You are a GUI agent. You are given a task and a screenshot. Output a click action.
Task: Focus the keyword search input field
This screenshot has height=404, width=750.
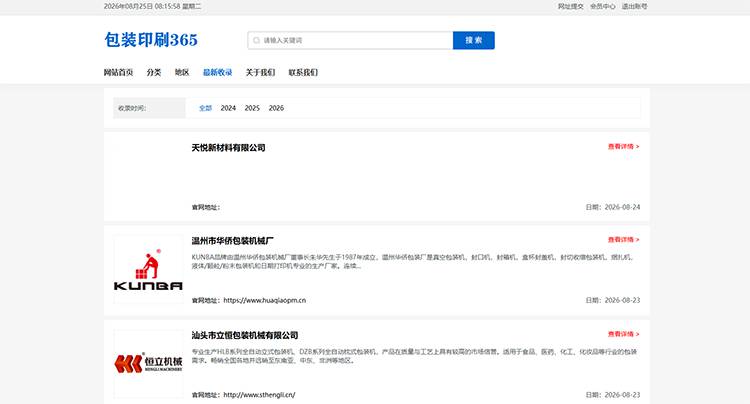pos(350,40)
